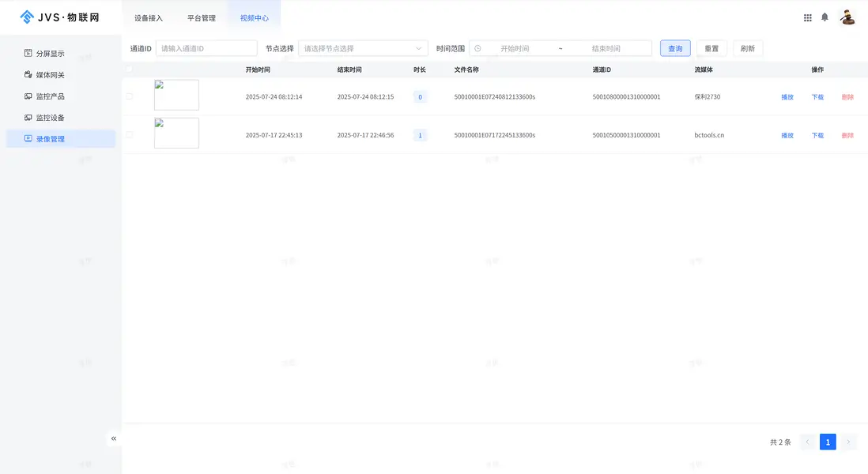868x474 pixels.
Task: Download the bctools.cn recording
Action: (817, 135)
